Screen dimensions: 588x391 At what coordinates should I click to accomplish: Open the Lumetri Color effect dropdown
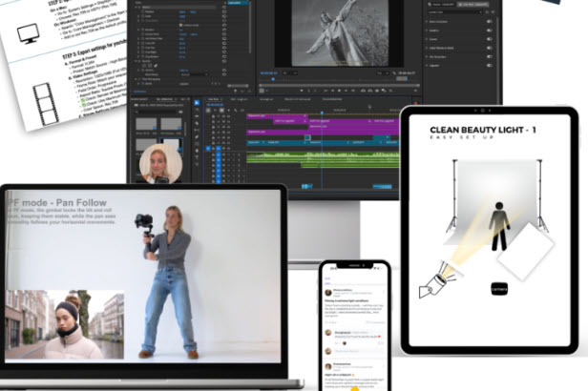point(454,12)
